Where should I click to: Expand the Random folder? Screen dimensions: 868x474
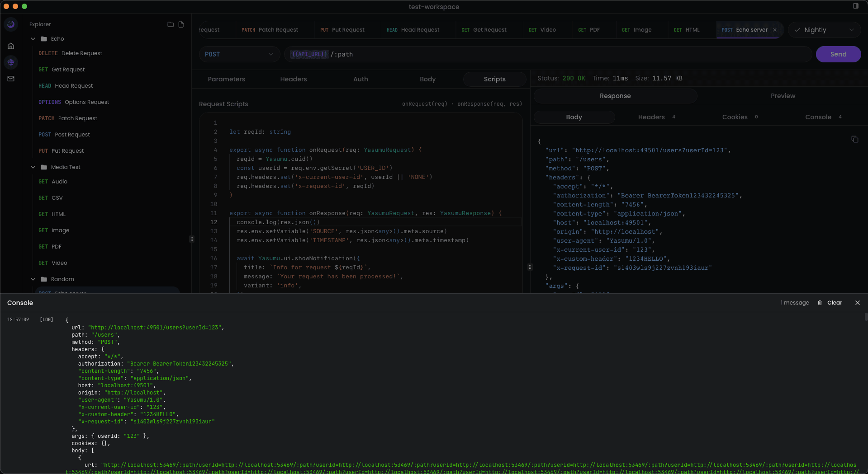(x=33, y=279)
